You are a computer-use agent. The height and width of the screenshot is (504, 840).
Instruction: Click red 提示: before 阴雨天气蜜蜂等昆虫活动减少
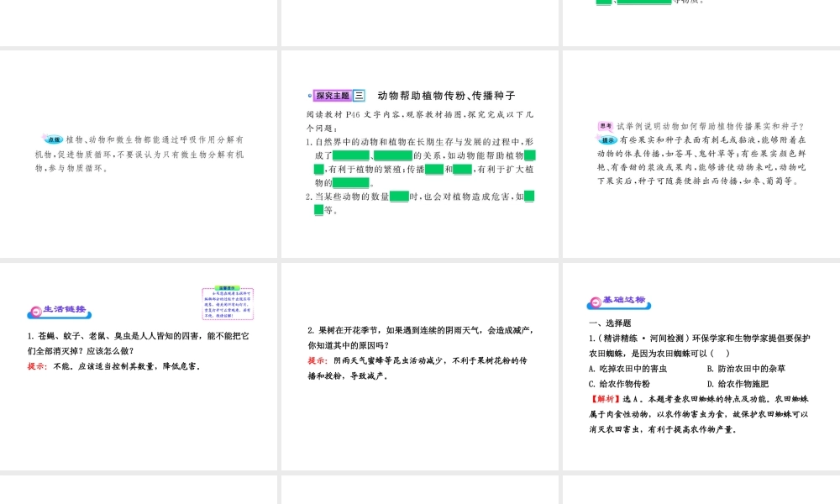coord(318,360)
